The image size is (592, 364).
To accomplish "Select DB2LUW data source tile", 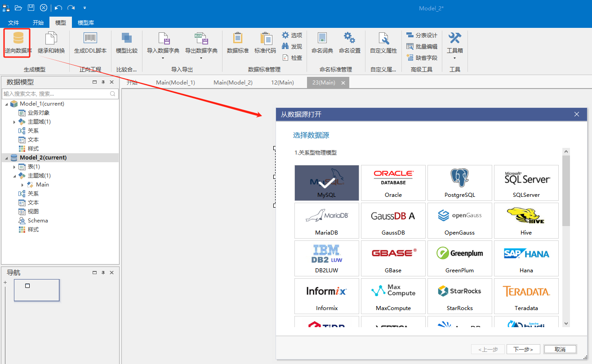I will 327,258.
